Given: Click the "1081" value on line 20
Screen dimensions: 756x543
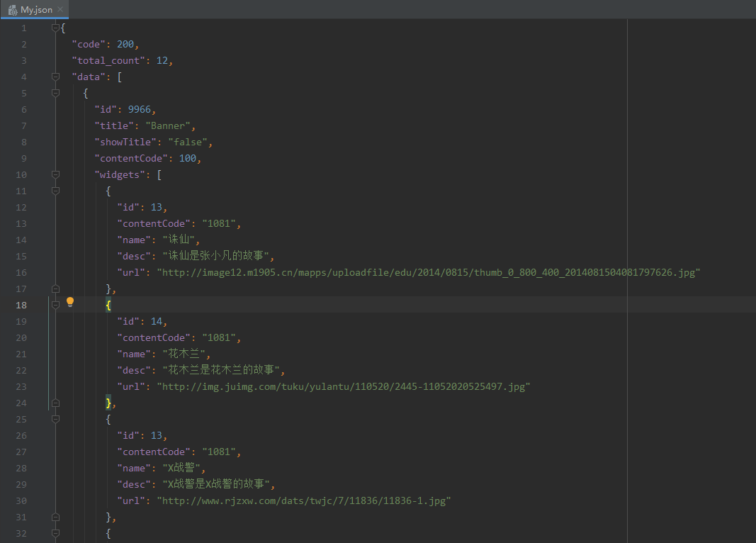Looking at the screenshot, I should (x=219, y=338).
